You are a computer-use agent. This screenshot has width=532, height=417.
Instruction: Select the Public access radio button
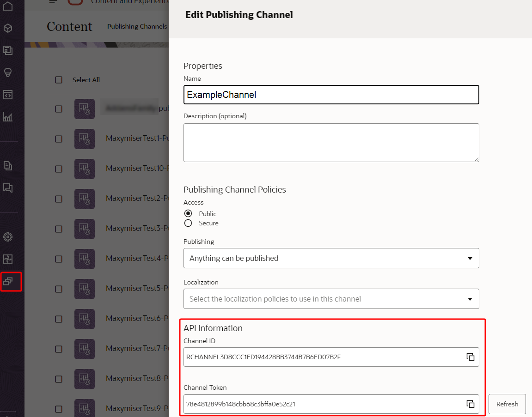[188, 214]
